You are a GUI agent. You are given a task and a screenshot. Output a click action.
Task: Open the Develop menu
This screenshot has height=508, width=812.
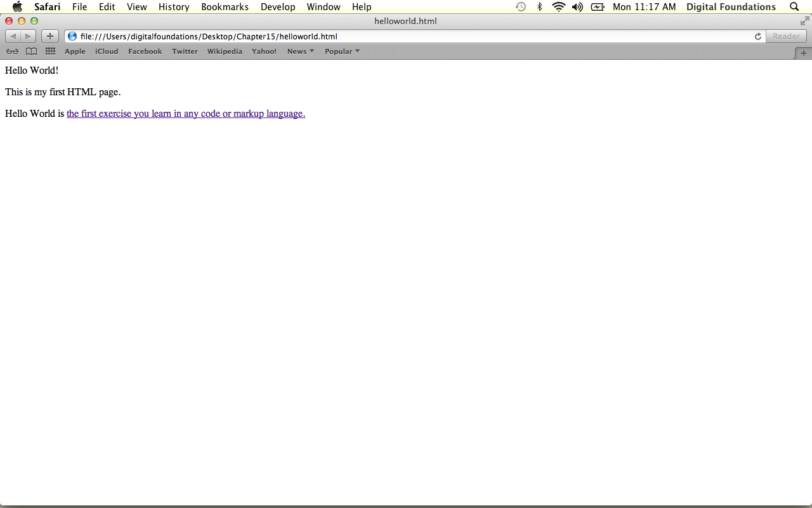(278, 7)
